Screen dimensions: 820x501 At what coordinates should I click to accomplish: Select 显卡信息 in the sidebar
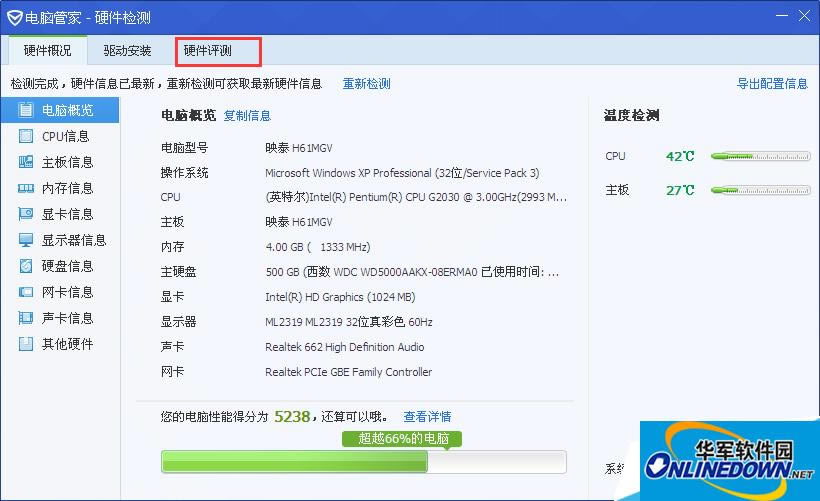[60, 214]
